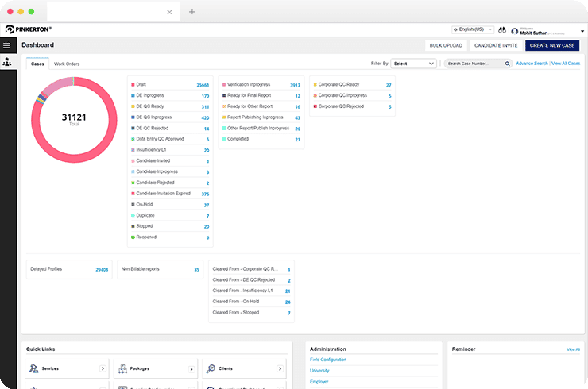Click the user headset avatar icon
The width and height of the screenshot is (588, 389).
point(515,31)
